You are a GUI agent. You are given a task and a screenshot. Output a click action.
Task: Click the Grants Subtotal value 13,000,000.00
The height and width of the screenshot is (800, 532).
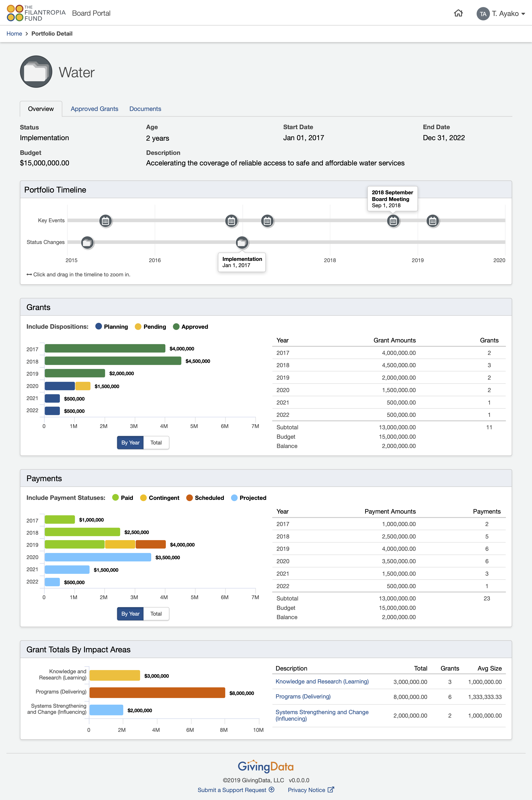click(x=397, y=427)
